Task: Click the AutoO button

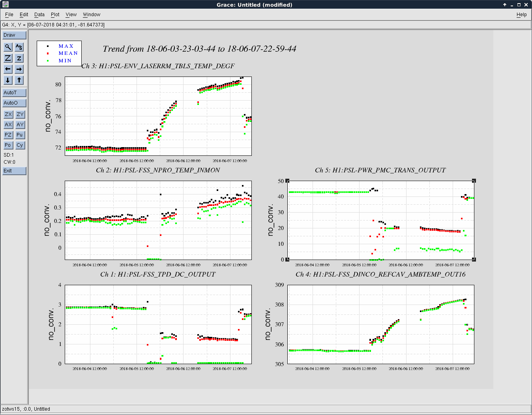Action: 14,103
